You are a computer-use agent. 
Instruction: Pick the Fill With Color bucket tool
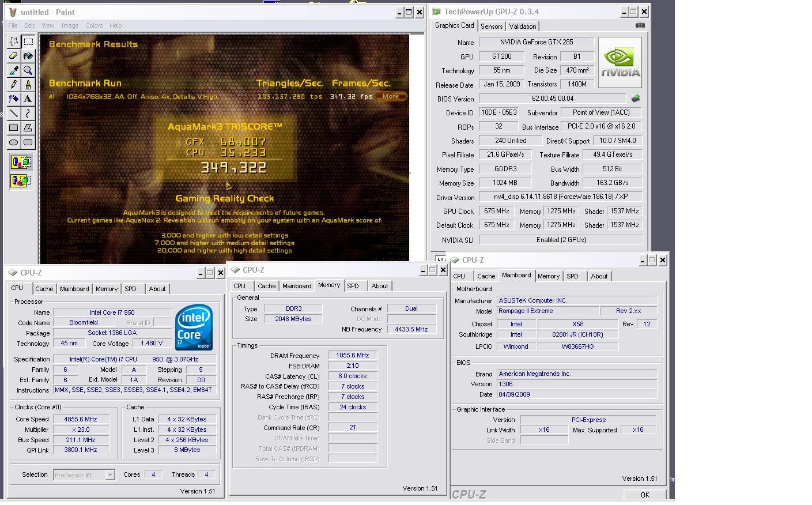click(28, 56)
